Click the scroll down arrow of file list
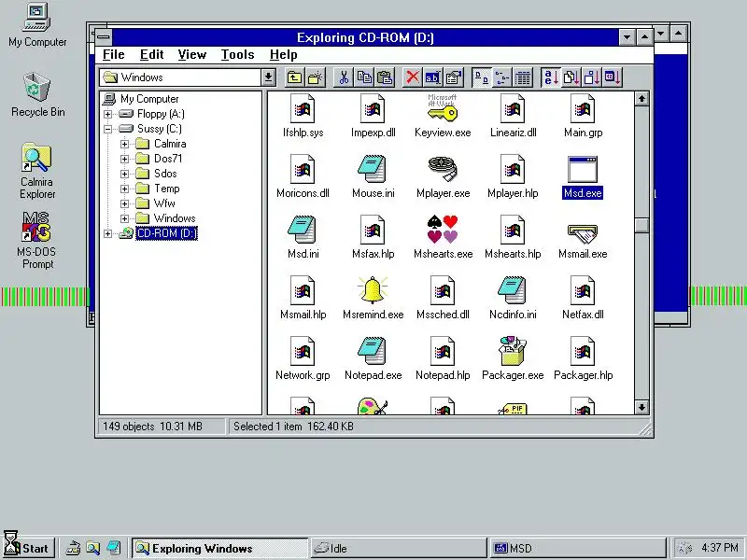This screenshot has height=560, width=747. tap(641, 407)
